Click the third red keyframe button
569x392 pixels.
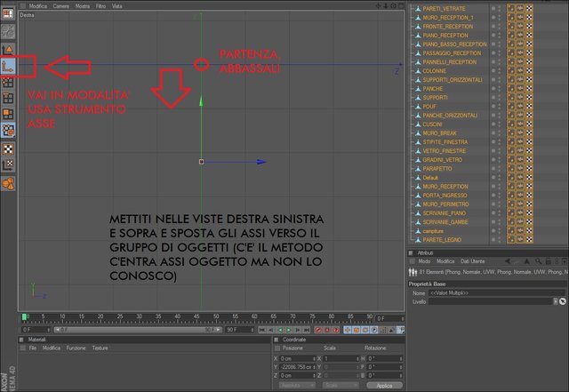[336, 330]
